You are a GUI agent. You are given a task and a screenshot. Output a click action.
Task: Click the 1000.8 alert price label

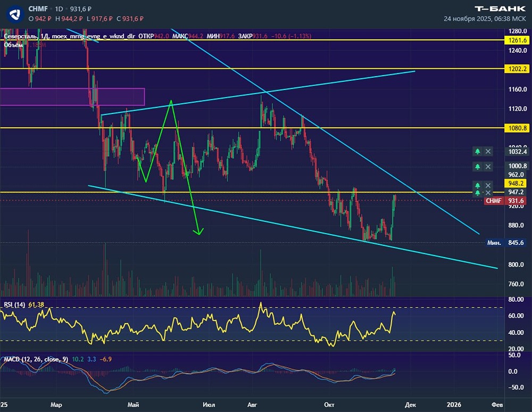pyautogui.click(x=518, y=166)
